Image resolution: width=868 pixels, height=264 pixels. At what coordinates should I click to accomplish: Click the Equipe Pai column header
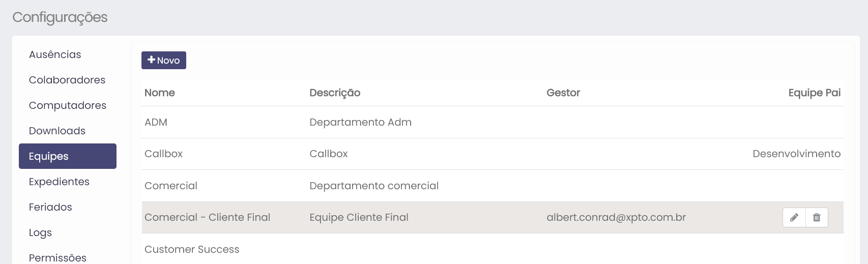point(814,93)
